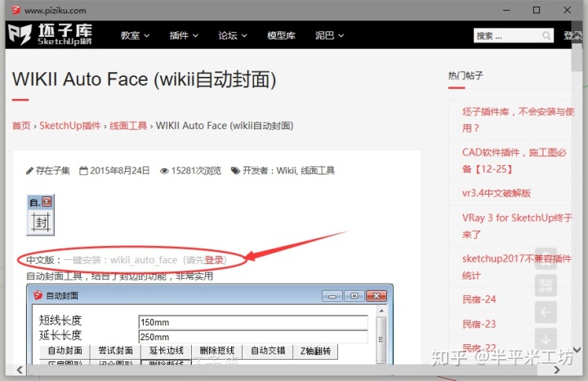Open sketchup2017不兼容插件统计 post
Image resolution: width=588 pixels, height=381 pixels.
click(516, 267)
